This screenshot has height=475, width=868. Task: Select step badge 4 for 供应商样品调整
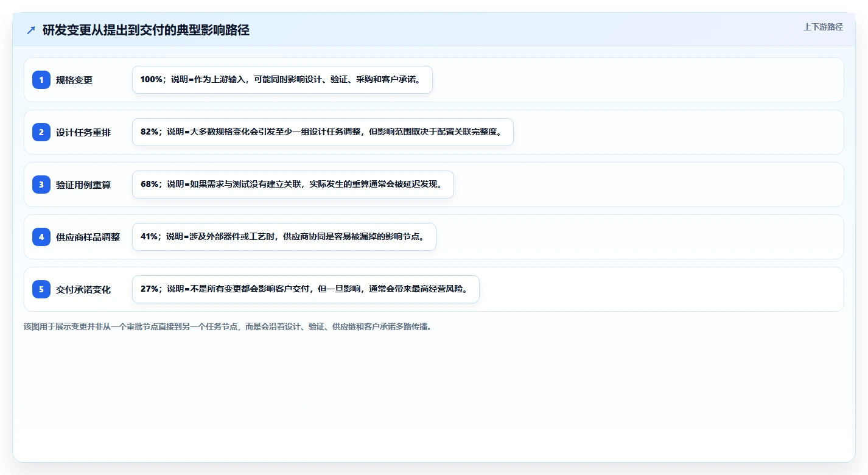(x=41, y=237)
